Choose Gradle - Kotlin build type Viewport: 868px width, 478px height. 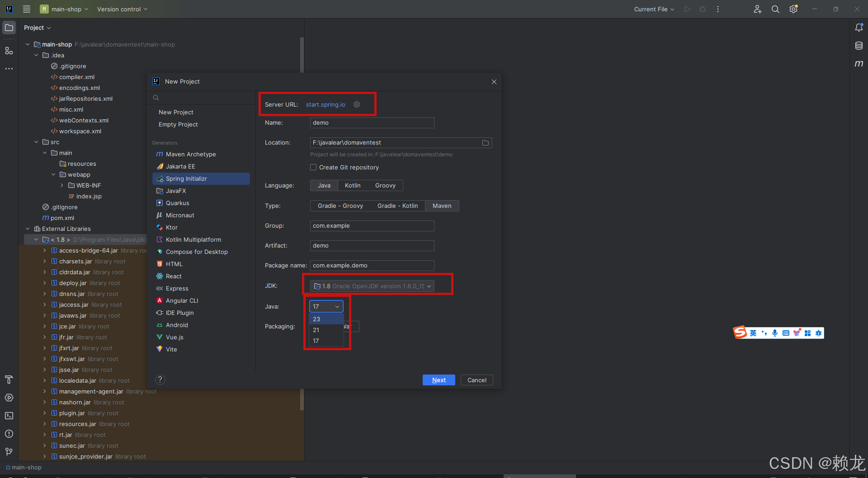(398, 206)
